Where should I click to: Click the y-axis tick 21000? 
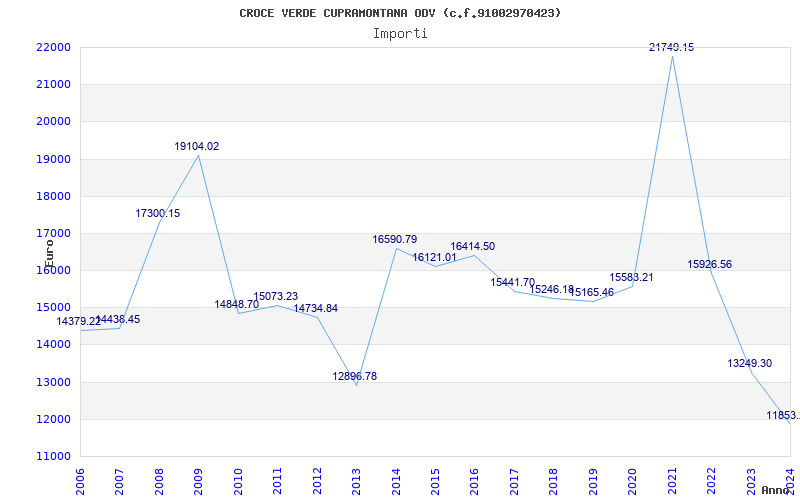coord(53,85)
